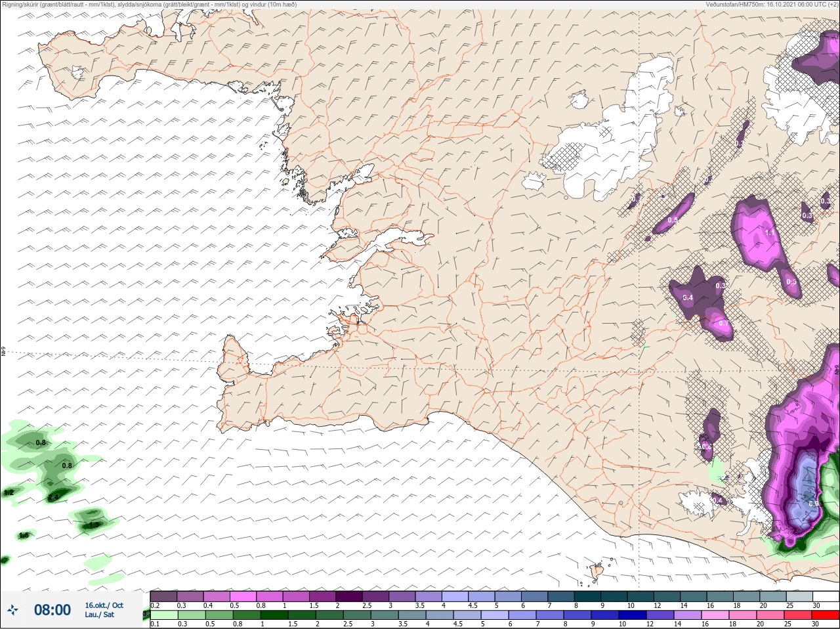Viewport: 840px width, 629px height.
Task: Click the 1.6 rain value offshore
Action: [x=24, y=536]
